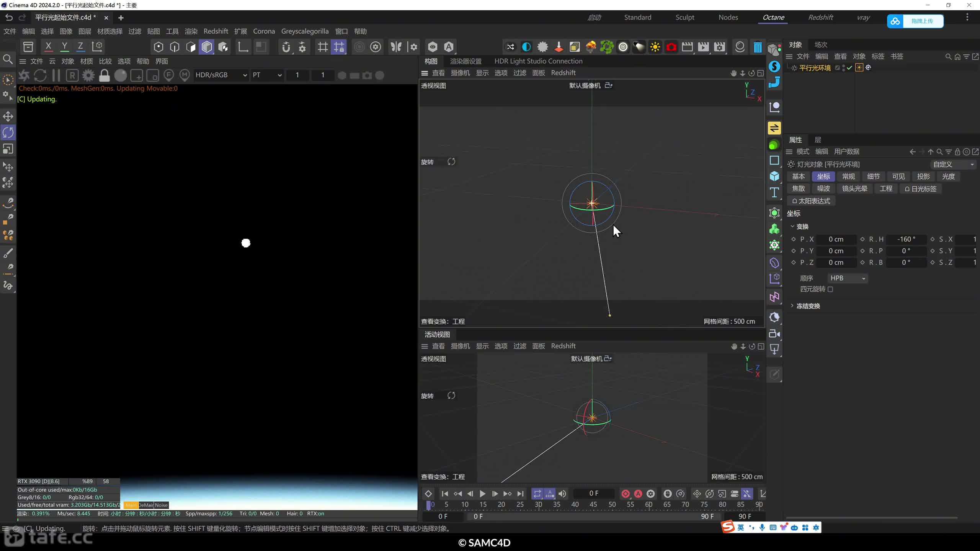Add a cube primitive from side palette
980x551 pixels.
tap(774, 176)
